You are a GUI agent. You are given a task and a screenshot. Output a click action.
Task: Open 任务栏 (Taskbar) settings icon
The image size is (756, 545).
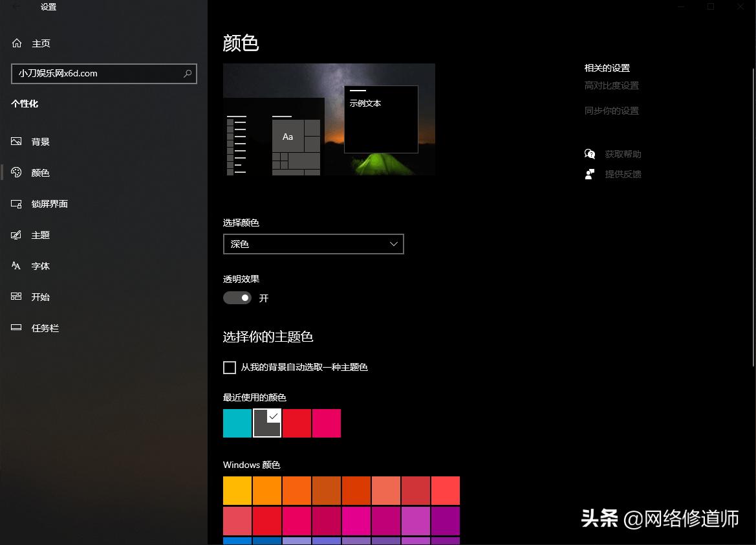point(16,328)
